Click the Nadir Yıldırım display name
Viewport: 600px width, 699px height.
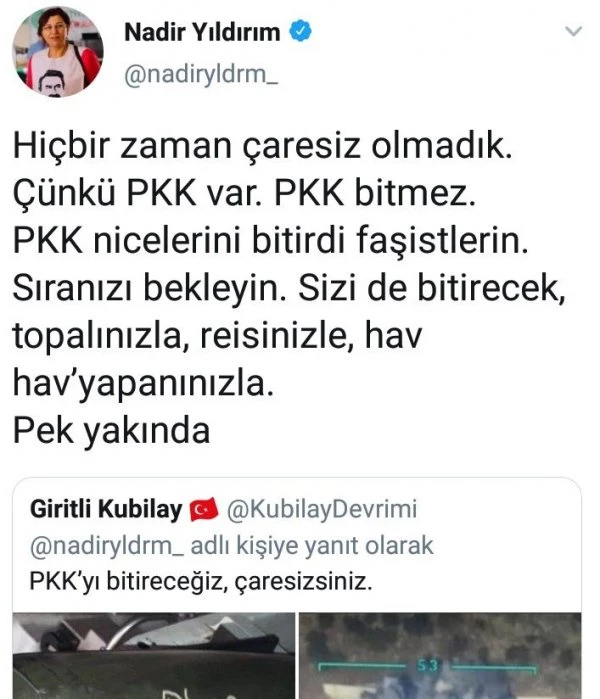(x=202, y=32)
